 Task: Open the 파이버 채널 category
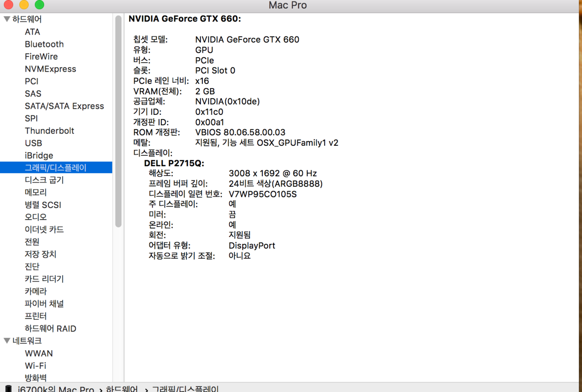tap(45, 303)
